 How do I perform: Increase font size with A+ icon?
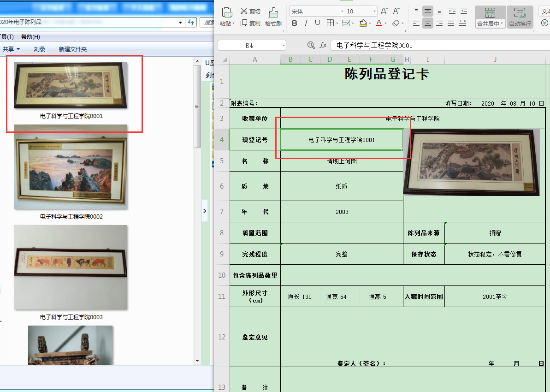tap(384, 11)
